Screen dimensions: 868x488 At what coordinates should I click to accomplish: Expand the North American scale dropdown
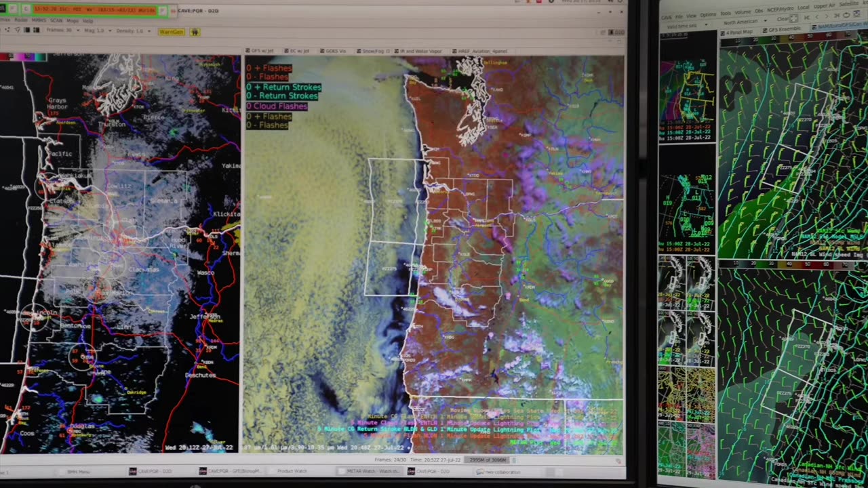tap(745, 21)
